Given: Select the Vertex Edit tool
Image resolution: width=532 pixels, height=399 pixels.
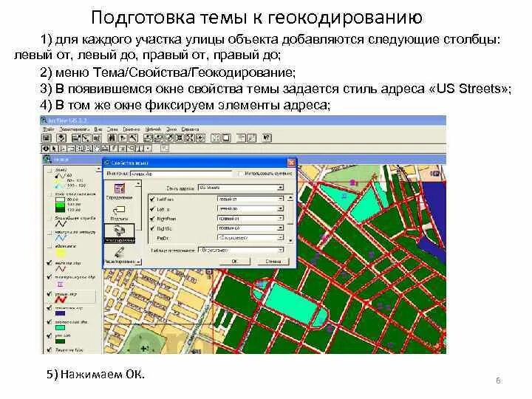Looking at the screenshot, I should click(x=63, y=149).
